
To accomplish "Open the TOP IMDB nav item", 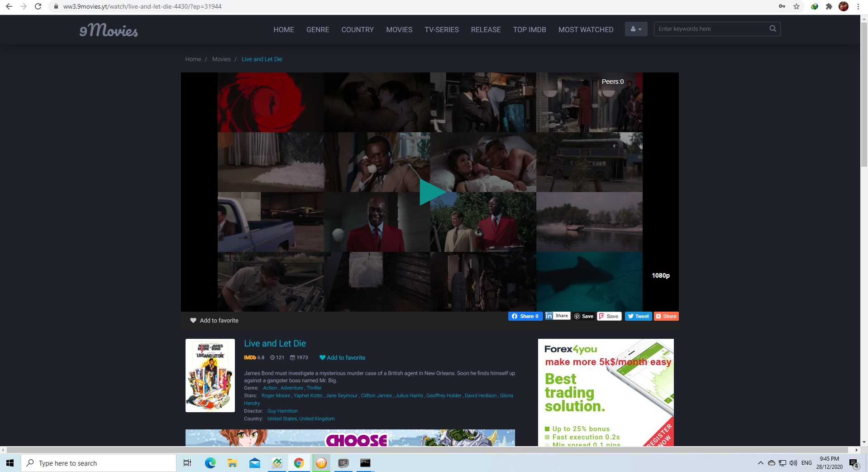I will click(x=529, y=29).
